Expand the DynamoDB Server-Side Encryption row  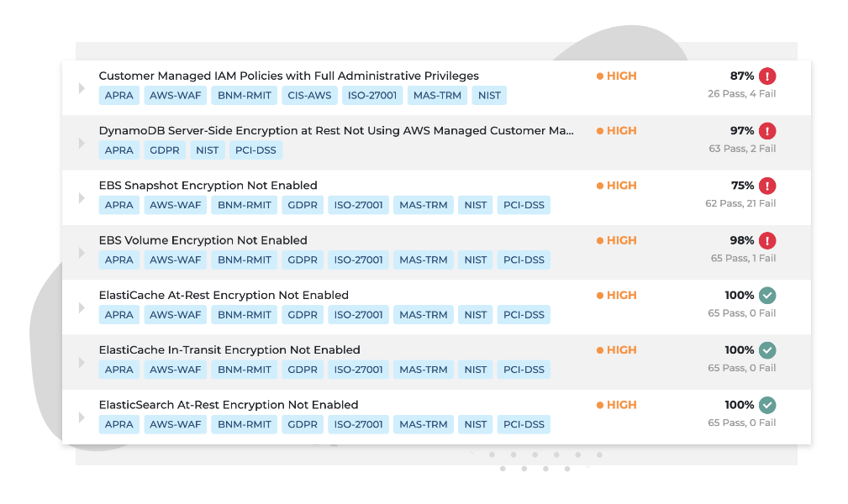click(x=82, y=143)
